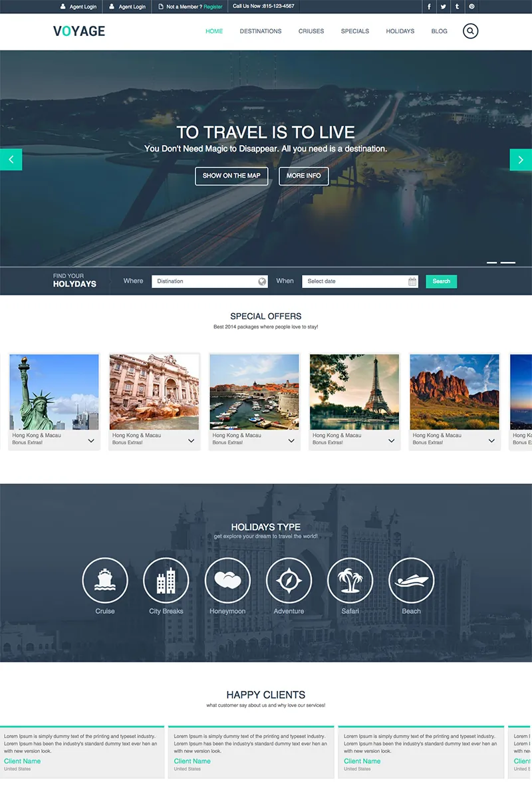
Task: Follow the Register link
Action: pos(213,7)
